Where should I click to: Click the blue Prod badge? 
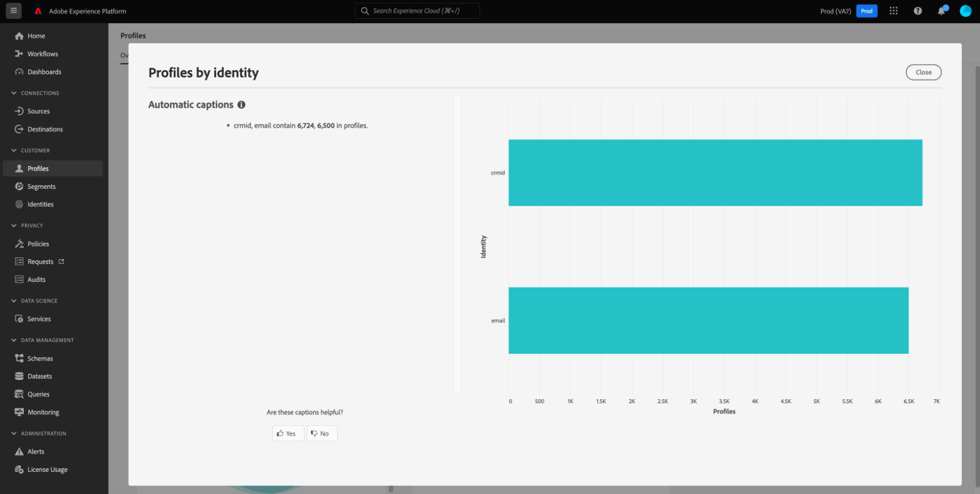tap(867, 11)
